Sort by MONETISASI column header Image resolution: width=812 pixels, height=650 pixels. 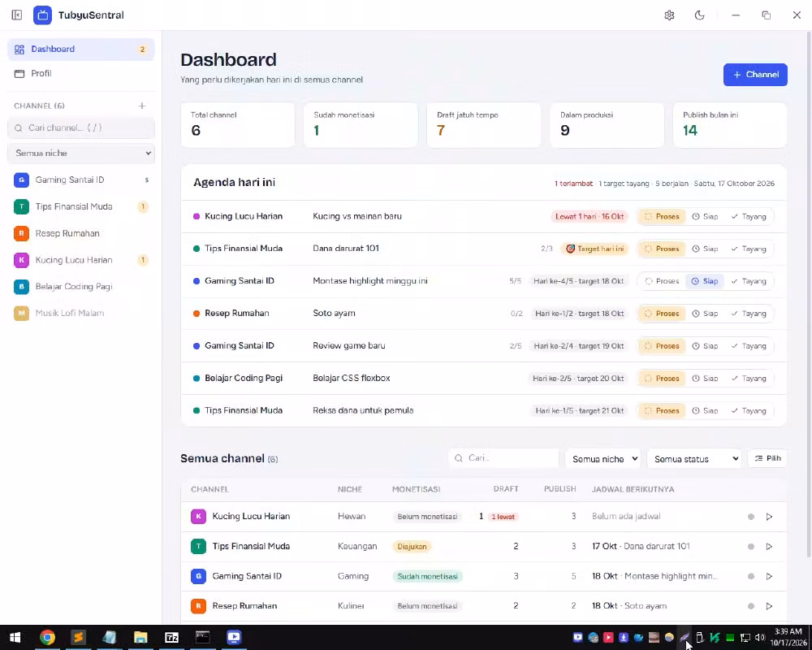tap(416, 489)
